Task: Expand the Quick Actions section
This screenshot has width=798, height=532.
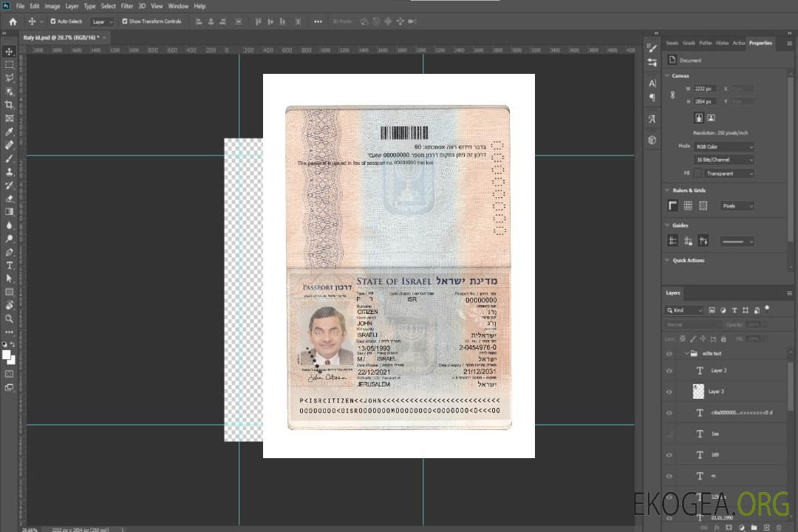Action: [667, 260]
